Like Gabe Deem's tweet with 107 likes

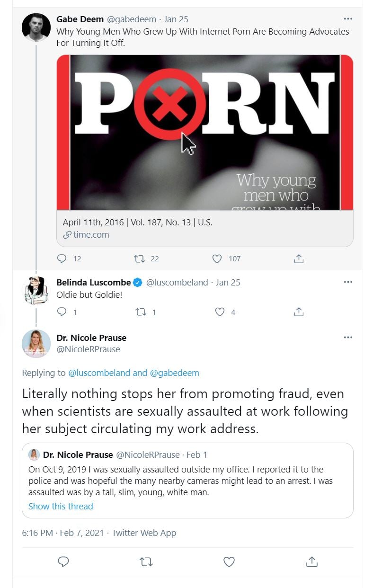pos(217,258)
